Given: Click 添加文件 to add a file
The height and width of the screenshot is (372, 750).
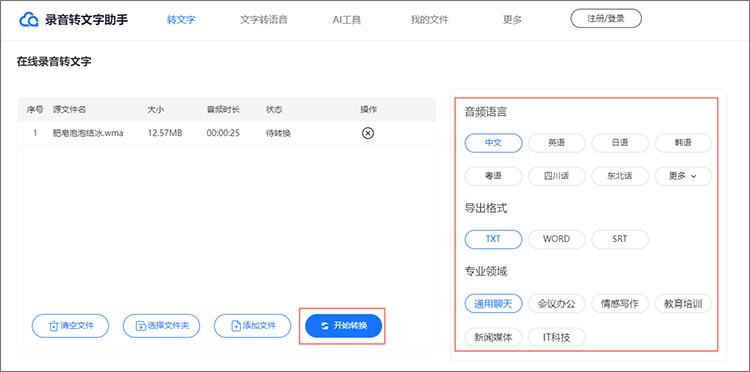Looking at the screenshot, I should [x=252, y=326].
